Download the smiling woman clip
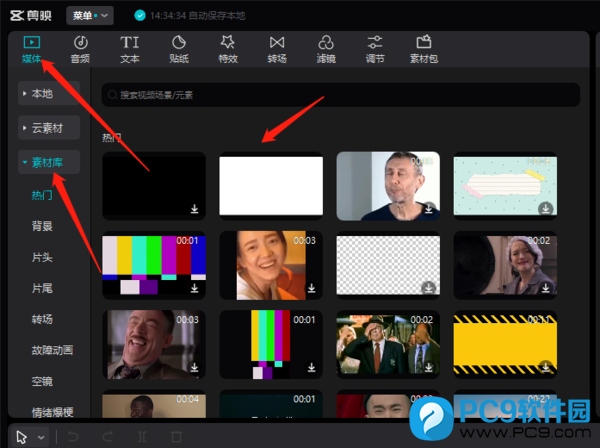This screenshot has width=600, height=448. [x=311, y=288]
